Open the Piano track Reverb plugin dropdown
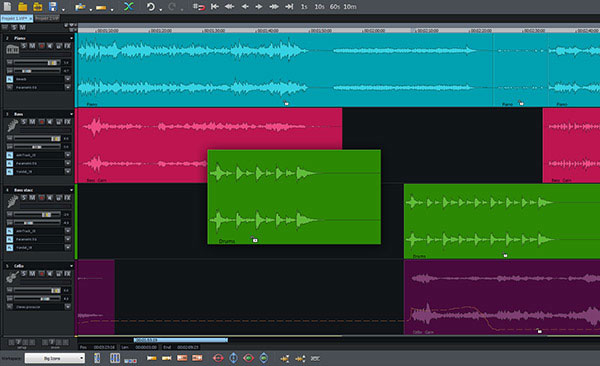Screen dimensions: 600x366 click(x=68, y=79)
